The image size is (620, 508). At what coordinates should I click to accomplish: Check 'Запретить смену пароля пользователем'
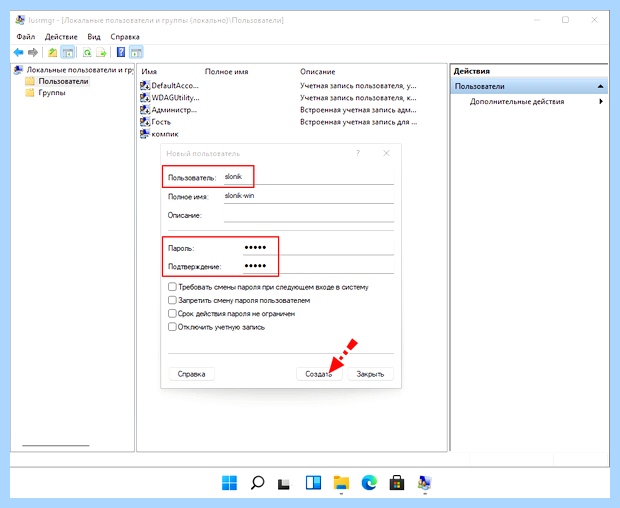click(172, 300)
